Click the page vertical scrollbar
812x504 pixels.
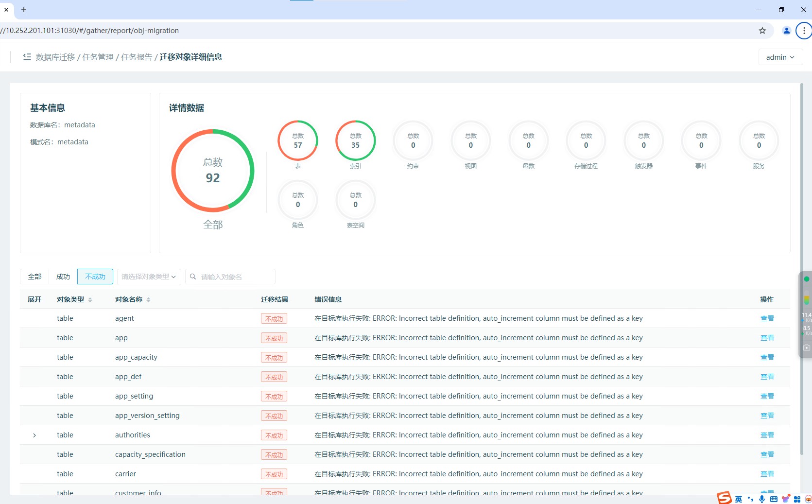[x=801, y=269]
